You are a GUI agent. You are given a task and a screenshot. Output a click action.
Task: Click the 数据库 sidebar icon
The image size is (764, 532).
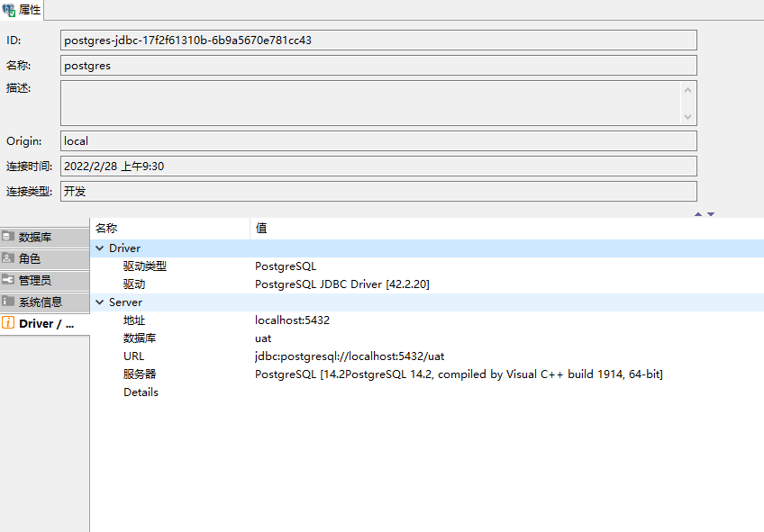(8, 237)
